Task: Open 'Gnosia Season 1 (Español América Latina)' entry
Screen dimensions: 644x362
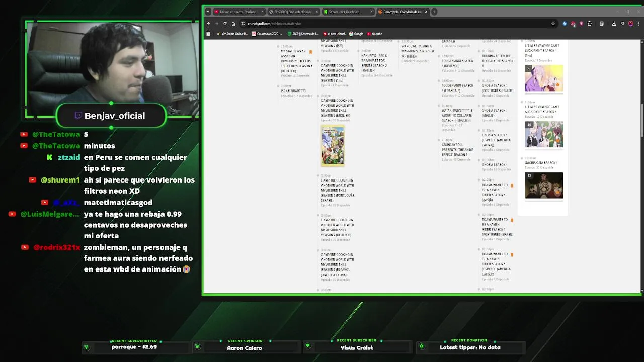Action: coord(497,140)
